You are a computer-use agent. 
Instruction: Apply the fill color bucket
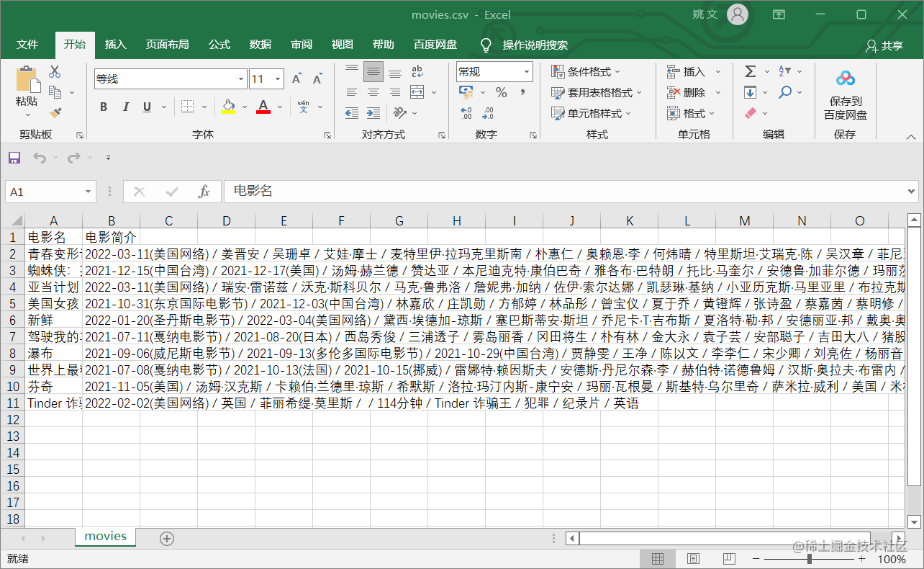[x=229, y=107]
